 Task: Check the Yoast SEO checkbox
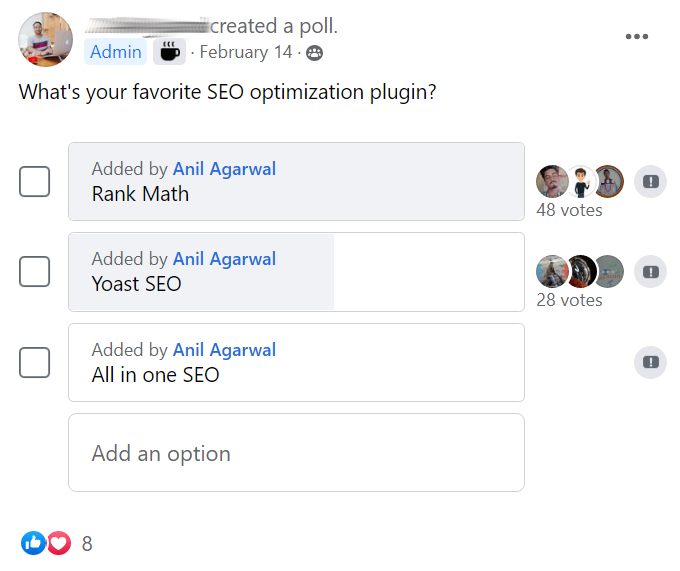[x=35, y=271]
